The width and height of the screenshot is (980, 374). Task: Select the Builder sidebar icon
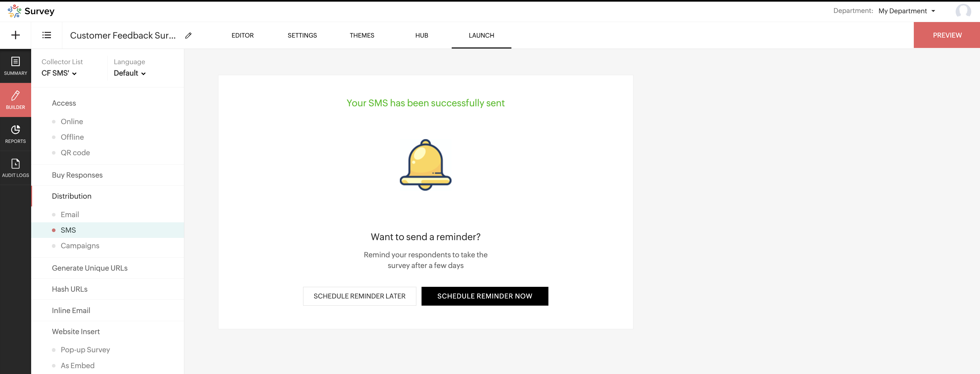click(15, 100)
